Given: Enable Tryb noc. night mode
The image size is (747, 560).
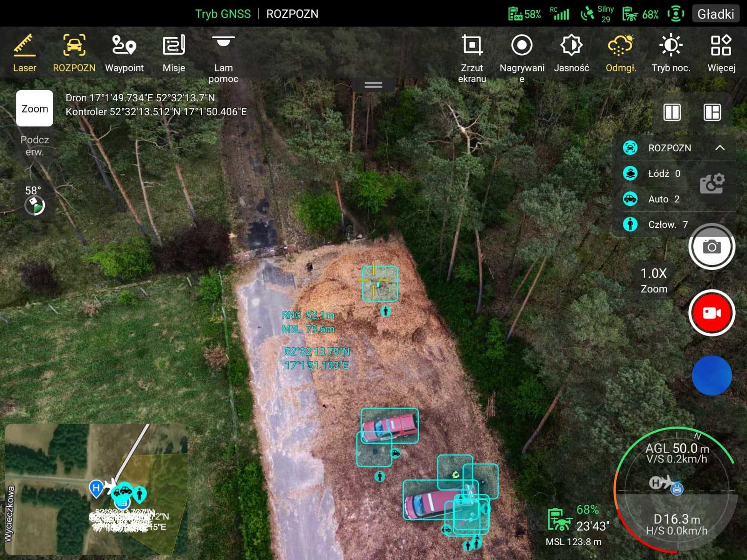Looking at the screenshot, I should 671,53.
